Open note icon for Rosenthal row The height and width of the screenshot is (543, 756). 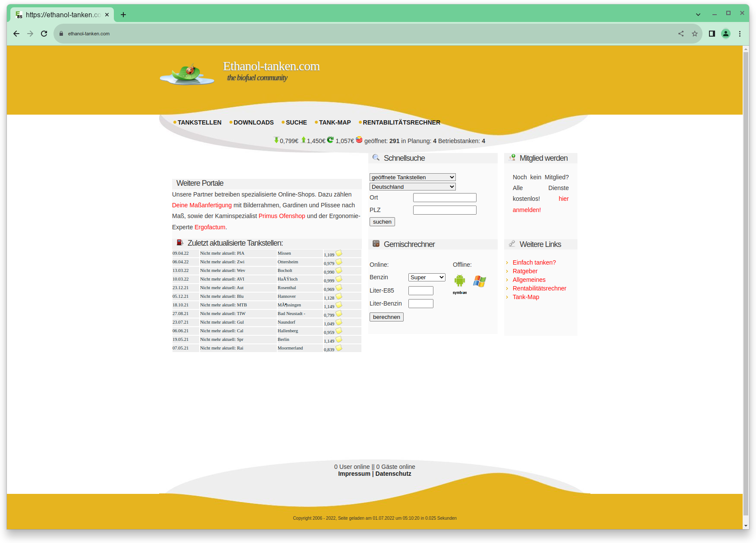point(339,287)
